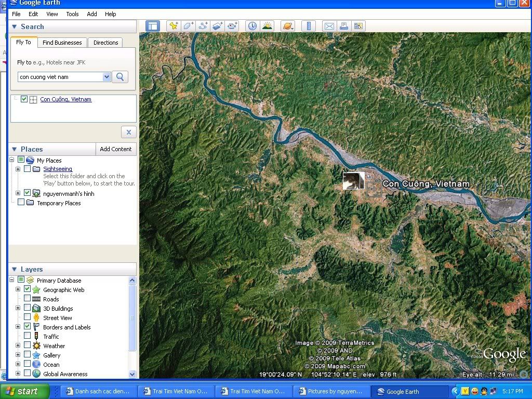Click the Borders and Labels flag icon

tap(36, 327)
